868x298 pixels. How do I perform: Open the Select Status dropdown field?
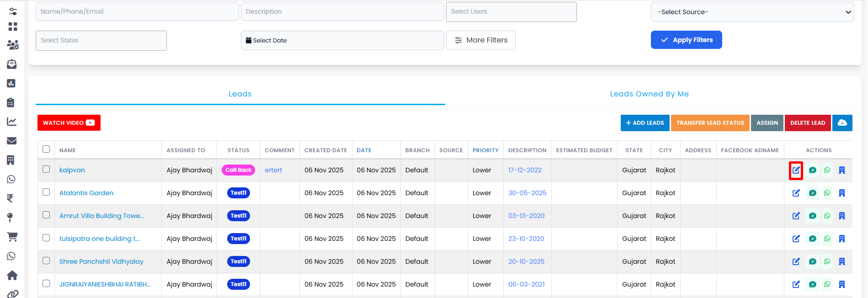tap(101, 41)
